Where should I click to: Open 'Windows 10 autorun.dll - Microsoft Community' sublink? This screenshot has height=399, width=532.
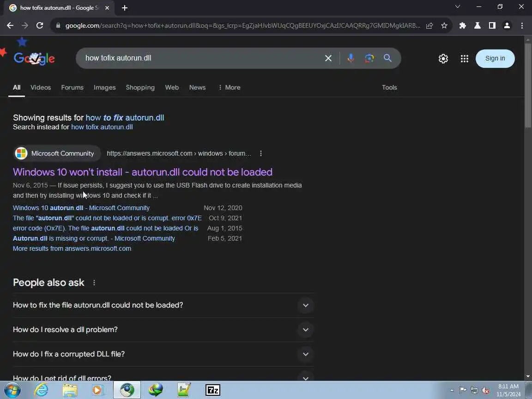[x=81, y=208]
